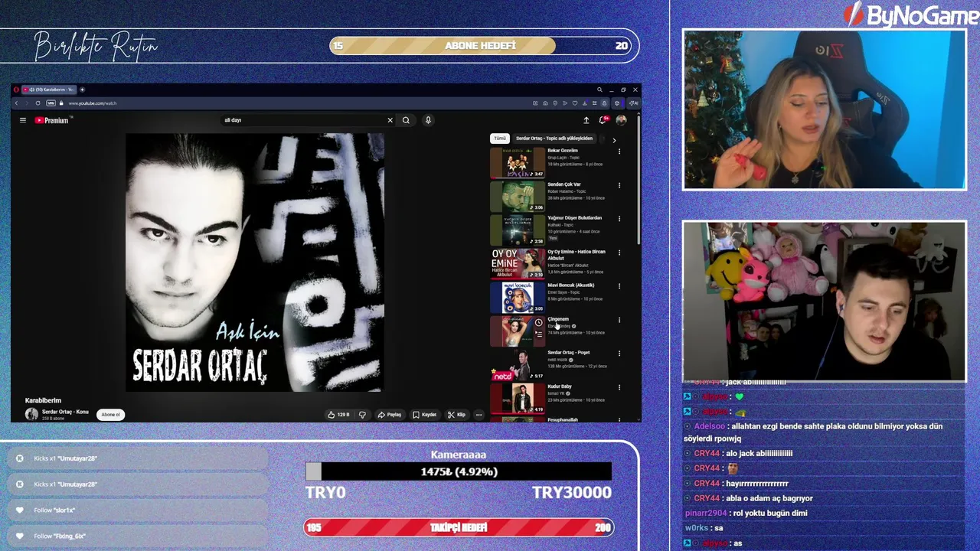Click the ABONE HEDEFİ progress bar

[x=482, y=46]
